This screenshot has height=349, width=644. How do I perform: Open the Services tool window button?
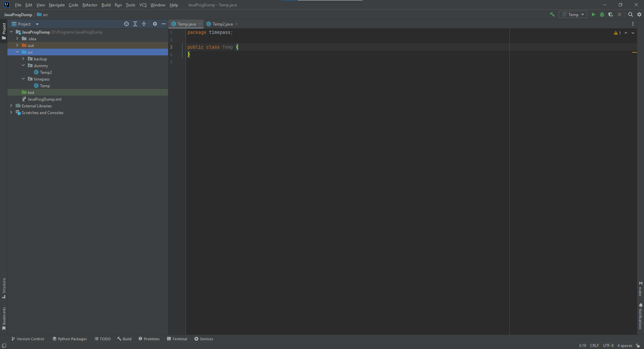204,339
